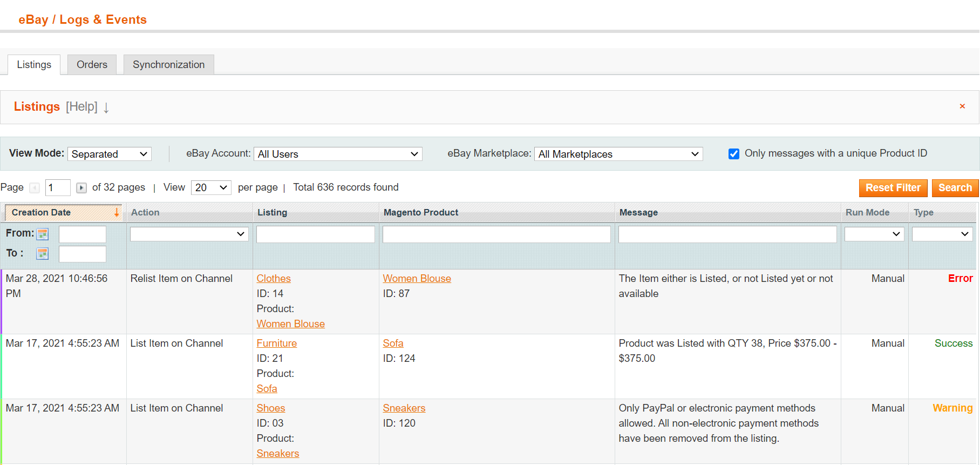Click the Search button

(955, 188)
